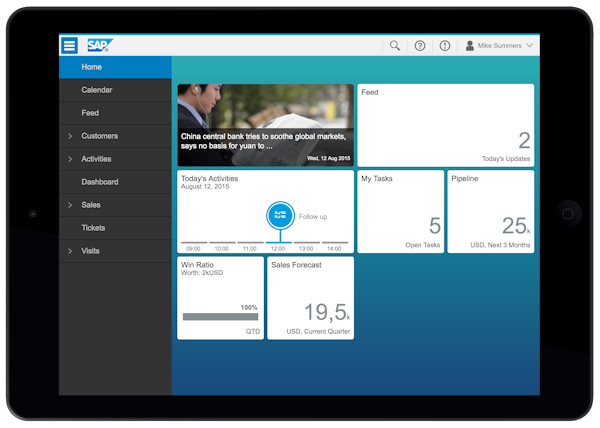
Task: Expand the Visits menu section
Action: coord(70,251)
